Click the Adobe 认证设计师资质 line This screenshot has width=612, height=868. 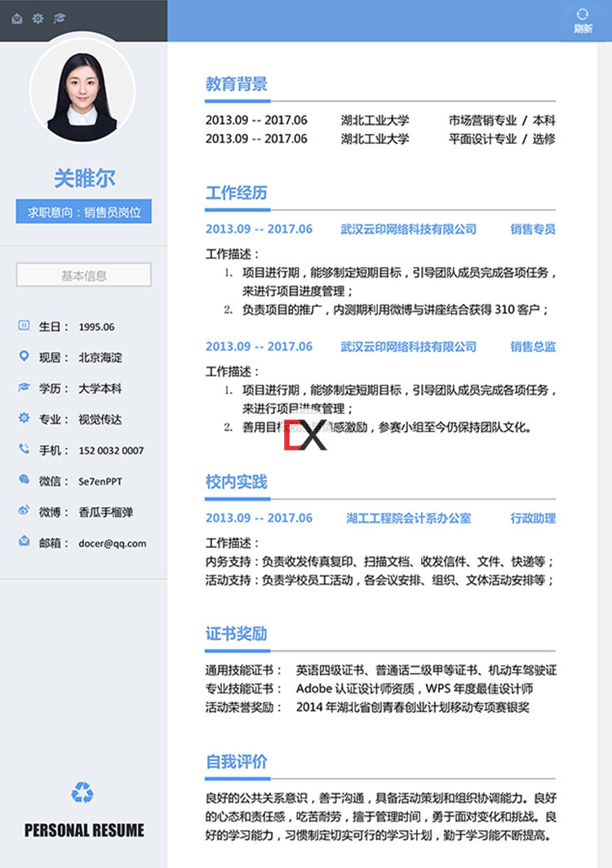[x=415, y=688]
